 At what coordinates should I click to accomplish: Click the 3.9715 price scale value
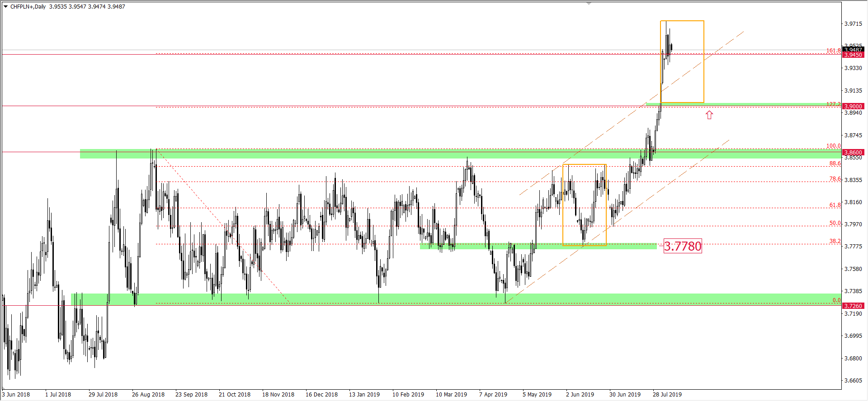click(853, 24)
